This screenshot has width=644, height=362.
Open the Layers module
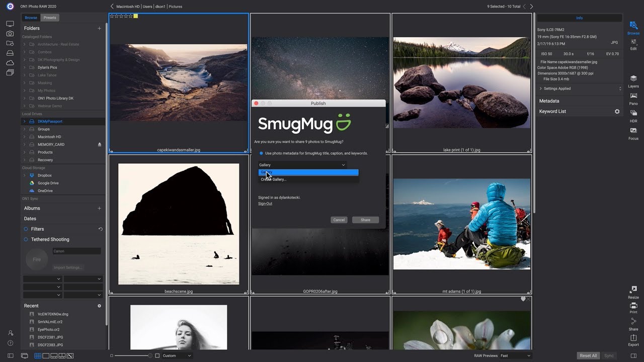click(633, 81)
